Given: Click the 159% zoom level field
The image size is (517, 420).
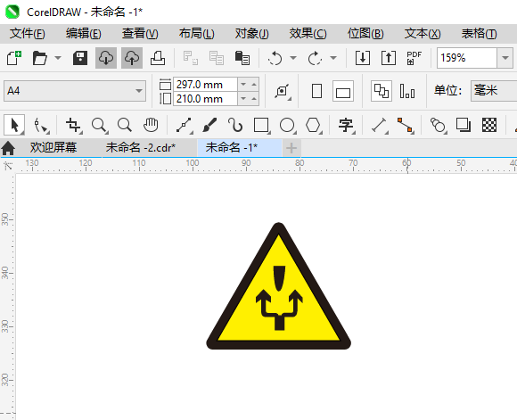Looking at the screenshot, I should coord(467,58).
